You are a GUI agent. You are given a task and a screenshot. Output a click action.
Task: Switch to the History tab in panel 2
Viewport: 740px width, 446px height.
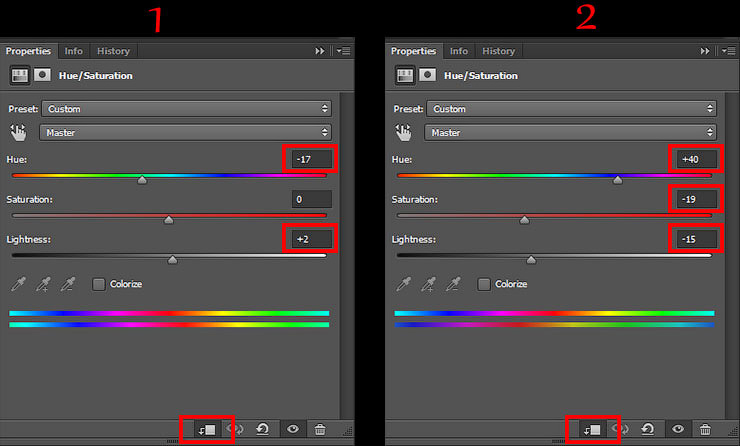pos(498,51)
